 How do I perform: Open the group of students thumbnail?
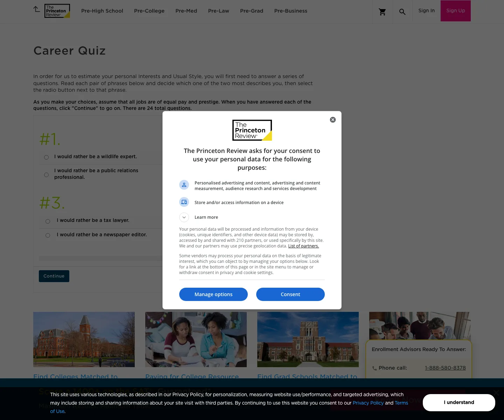420,326
